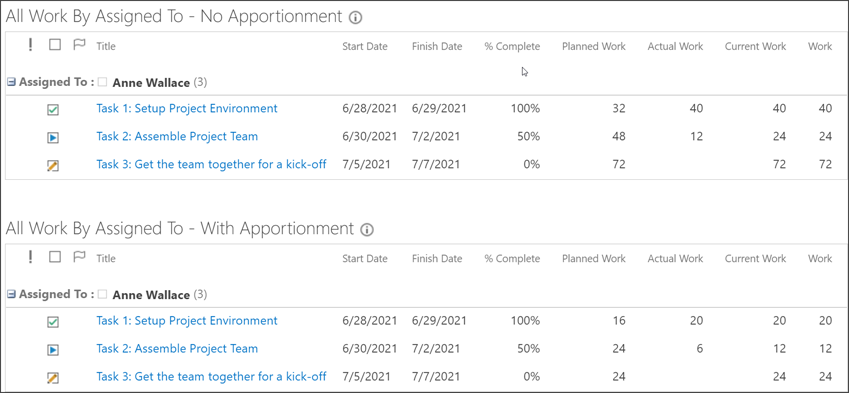Click completed status icon for Task 1 in top list
This screenshot has width=849, height=393.
coord(53,110)
